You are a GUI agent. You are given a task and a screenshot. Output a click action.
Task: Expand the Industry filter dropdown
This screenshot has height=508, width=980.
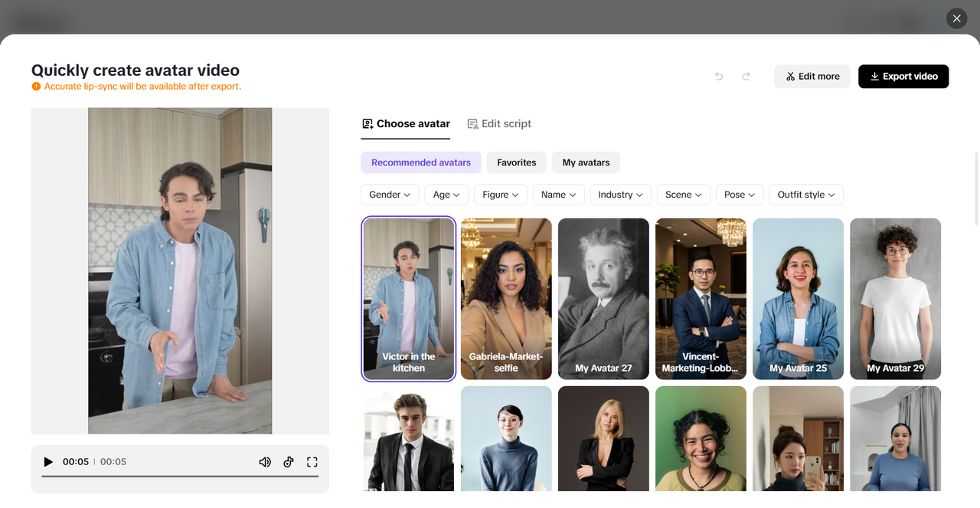(621, 195)
